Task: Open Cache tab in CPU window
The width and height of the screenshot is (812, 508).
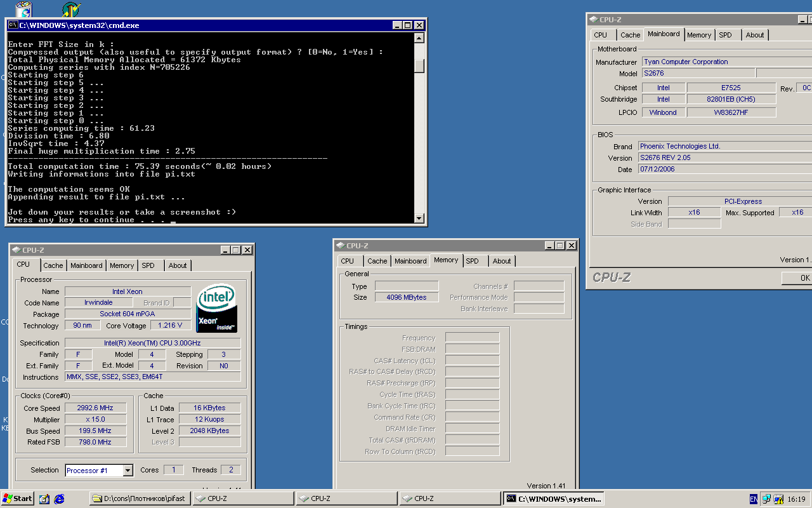Action: coord(53,265)
